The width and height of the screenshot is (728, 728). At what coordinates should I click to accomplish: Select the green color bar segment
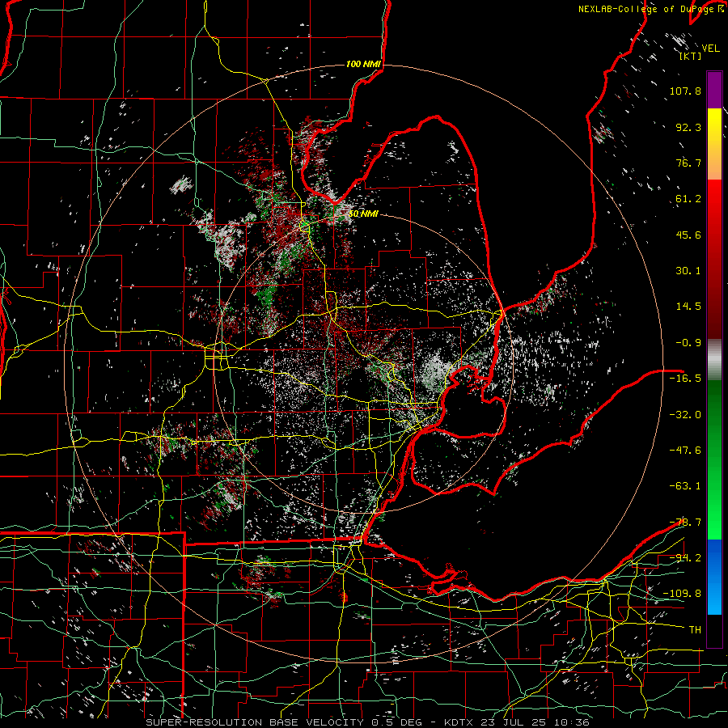pyautogui.click(x=714, y=459)
